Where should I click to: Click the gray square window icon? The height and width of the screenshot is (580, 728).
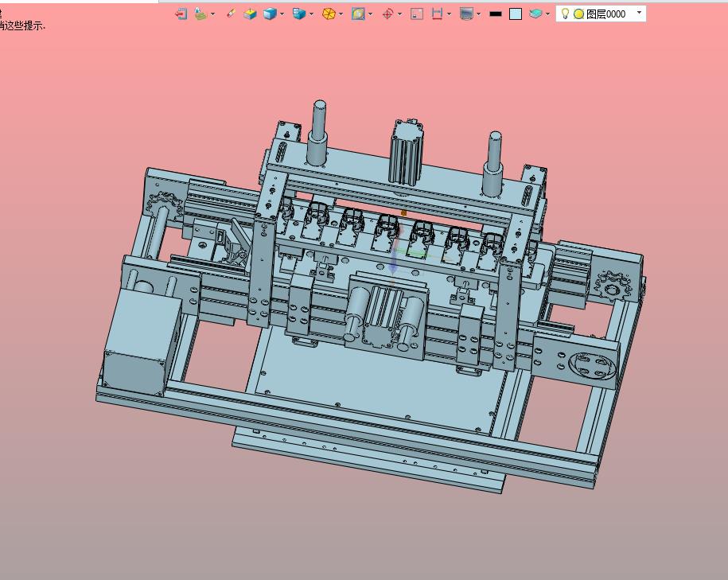[x=417, y=14]
